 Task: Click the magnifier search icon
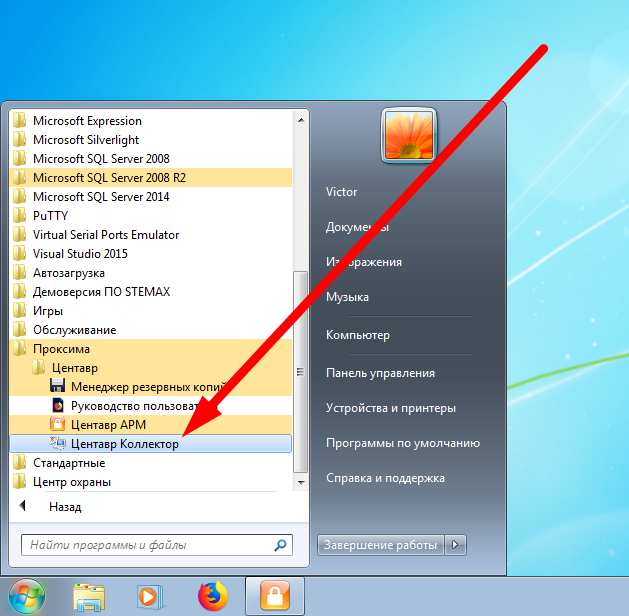(x=280, y=545)
